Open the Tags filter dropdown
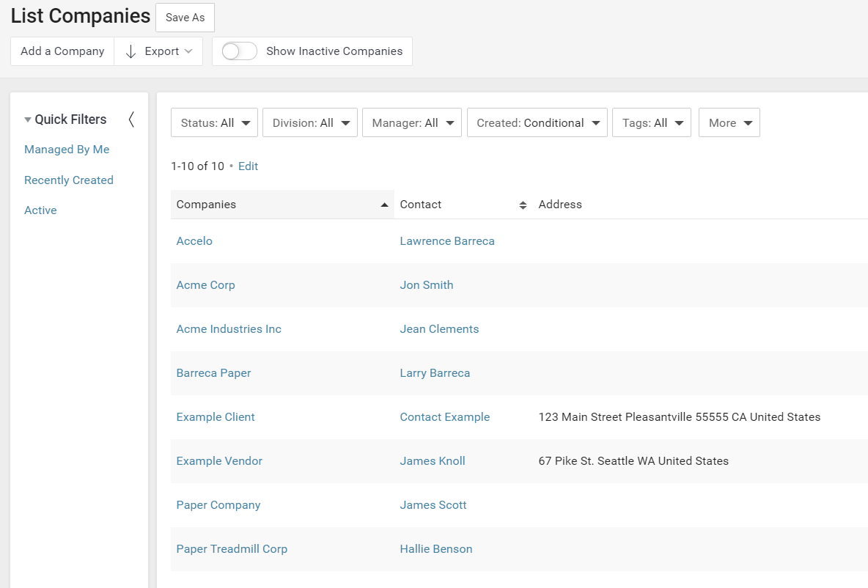The width and height of the screenshot is (868, 588). (651, 122)
